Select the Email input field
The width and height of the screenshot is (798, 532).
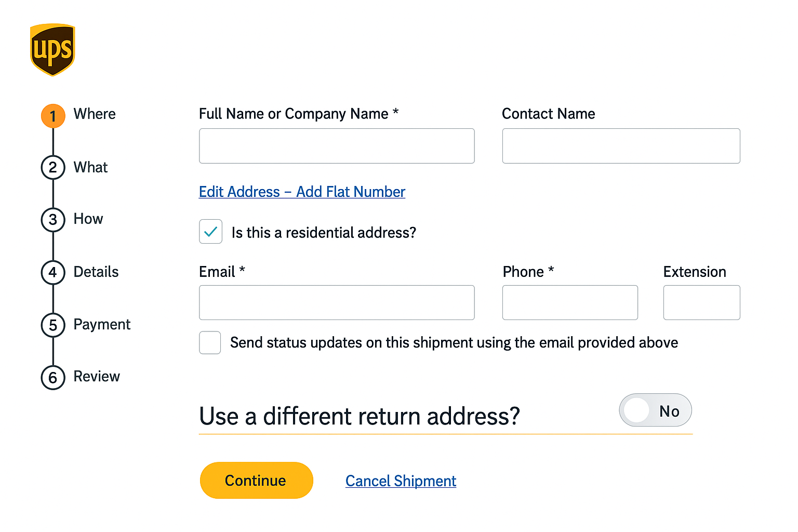(337, 302)
